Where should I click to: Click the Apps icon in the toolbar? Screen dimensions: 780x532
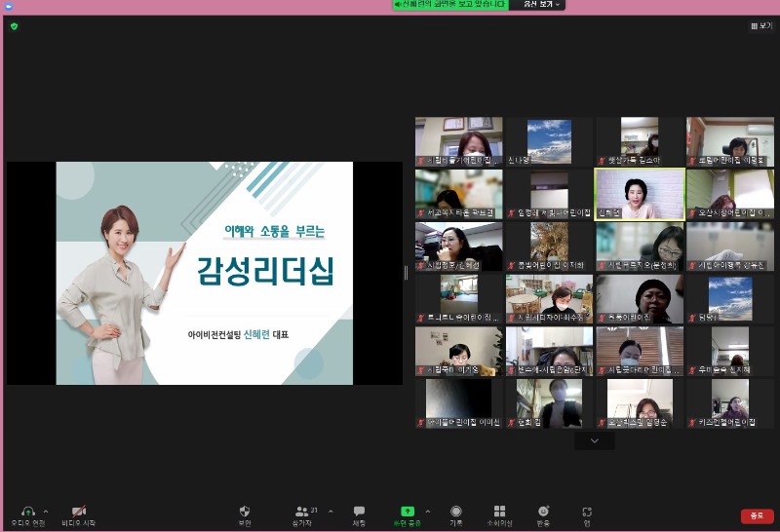587,512
